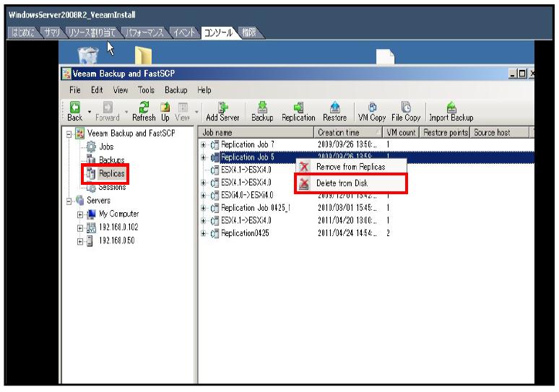This screenshot has width=559, height=392.
Task: Open the Help menu
Action: tap(204, 90)
